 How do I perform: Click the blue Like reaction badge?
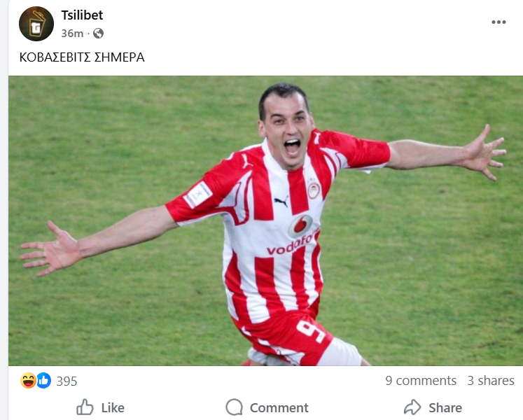coord(43,380)
